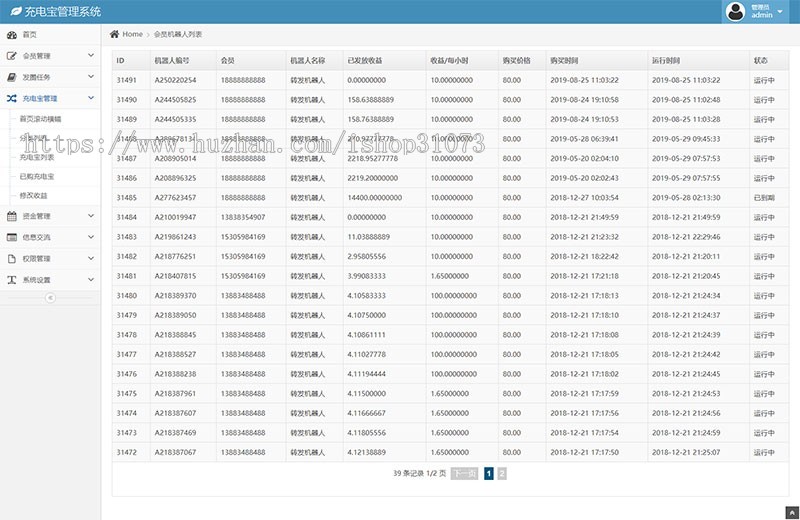Screen dimensions: 800x520
Task: Go to pagination page 2
Action: point(502,474)
